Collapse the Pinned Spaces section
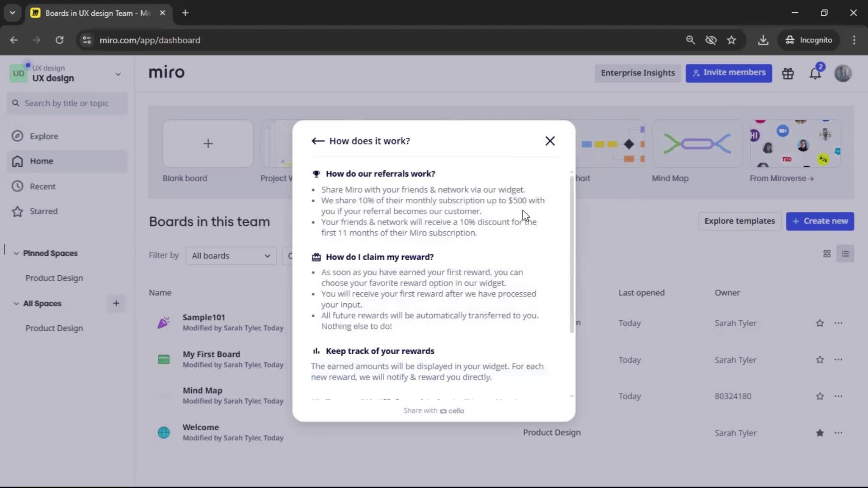Image resolution: width=868 pixels, height=488 pixels. click(x=16, y=253)
